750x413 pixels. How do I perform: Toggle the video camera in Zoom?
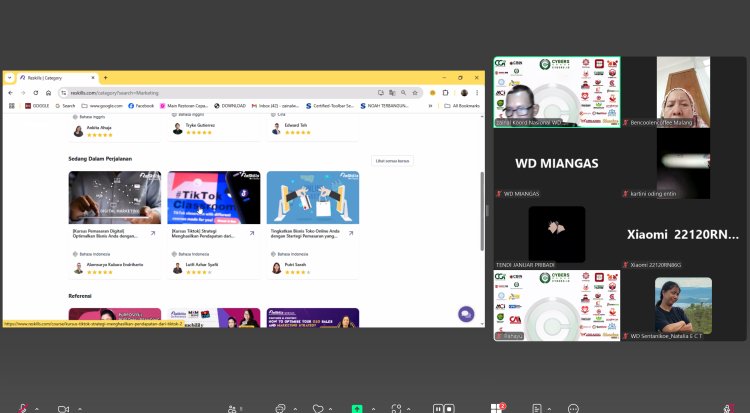pyautogui.click(x=62, y=408)
